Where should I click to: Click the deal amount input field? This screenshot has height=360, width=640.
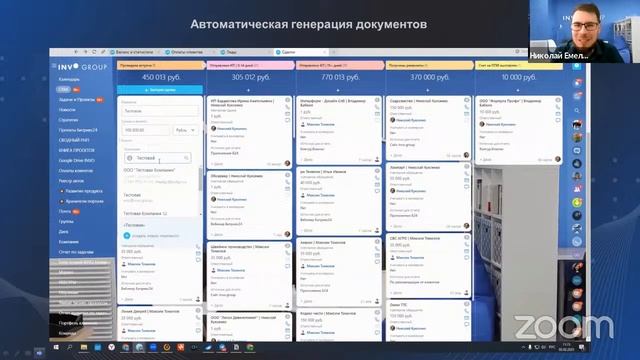pos(145,130)
